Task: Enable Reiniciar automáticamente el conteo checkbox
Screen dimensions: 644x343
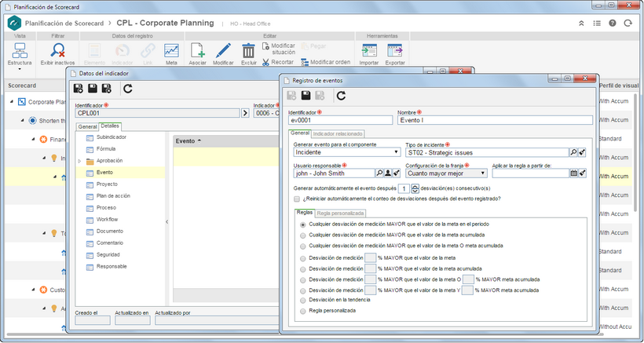Action: tap(297, 199)
